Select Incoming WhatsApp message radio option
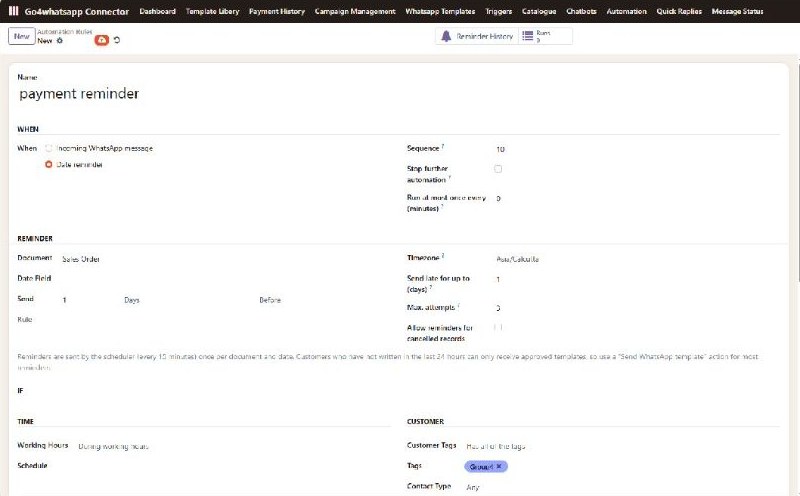The image size is (800, 496). (x=48, y=148)
